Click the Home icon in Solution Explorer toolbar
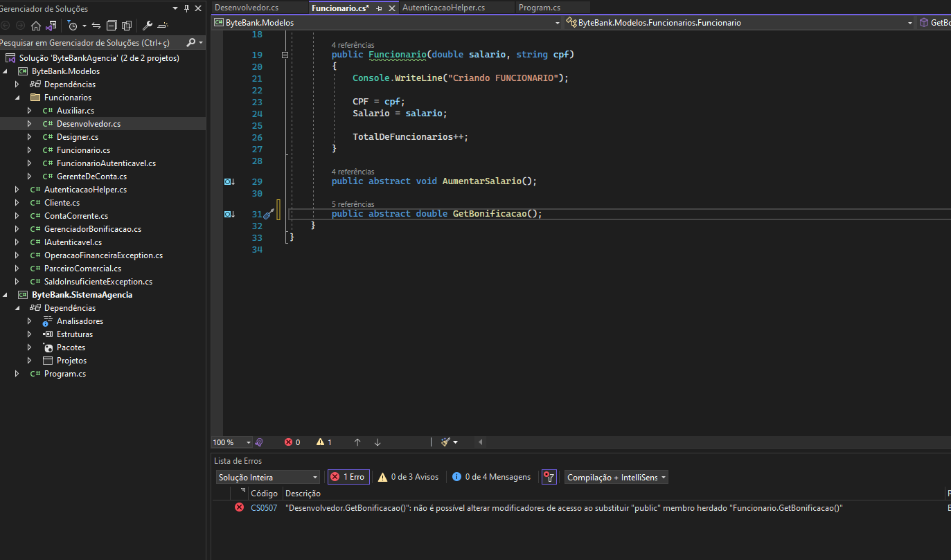Viewport: 951px width, 560px height. (36, 26)
